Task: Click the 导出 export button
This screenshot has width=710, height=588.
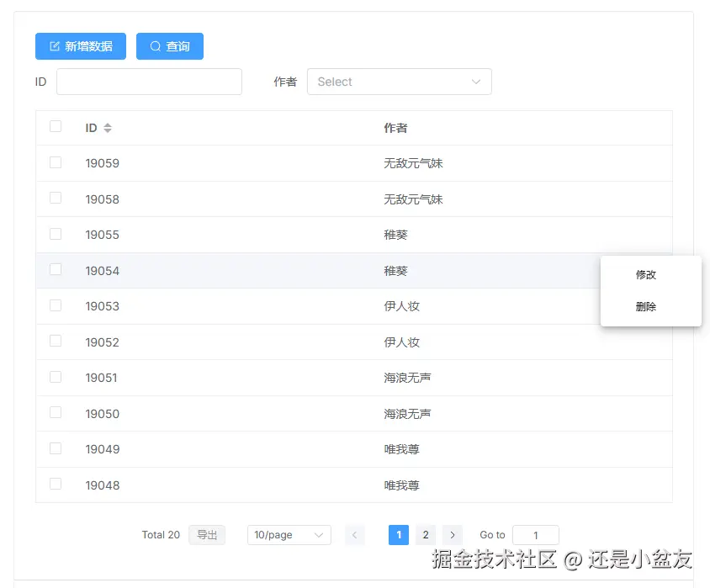Action: [207, 535]
